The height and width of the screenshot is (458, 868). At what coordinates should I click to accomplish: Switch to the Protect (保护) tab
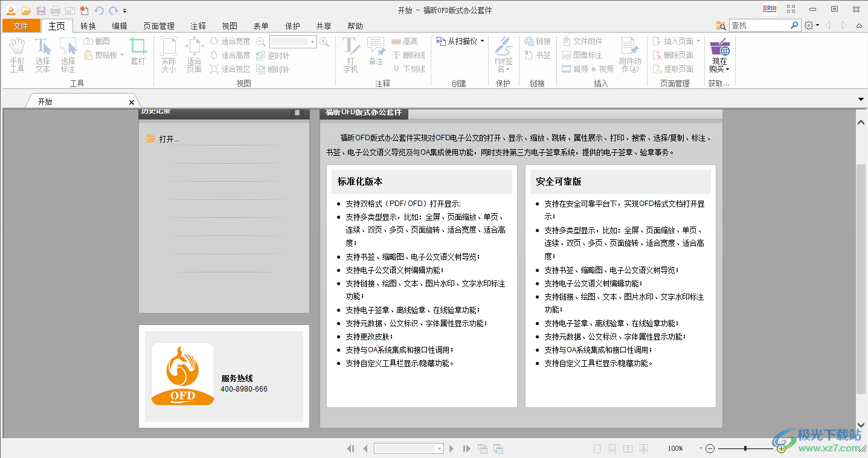[x=292, y=26]
